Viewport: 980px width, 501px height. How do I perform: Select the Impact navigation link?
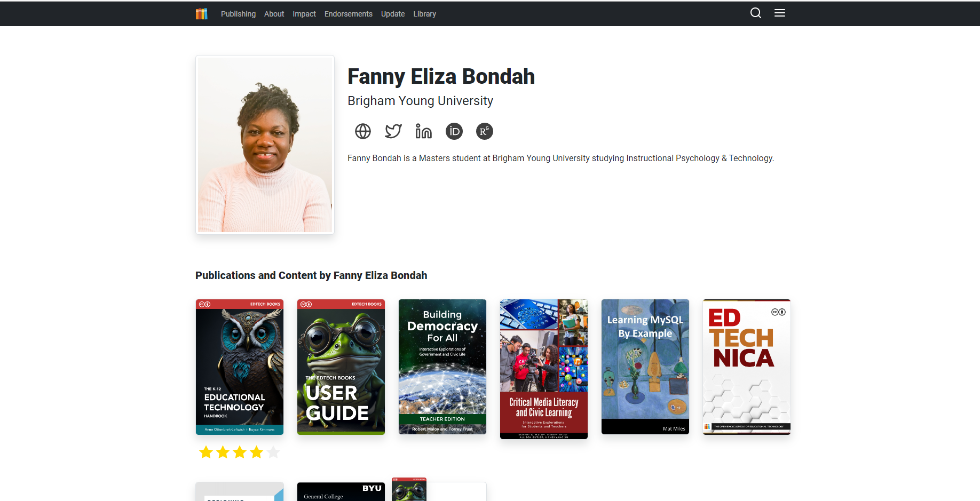pos(304,14)
